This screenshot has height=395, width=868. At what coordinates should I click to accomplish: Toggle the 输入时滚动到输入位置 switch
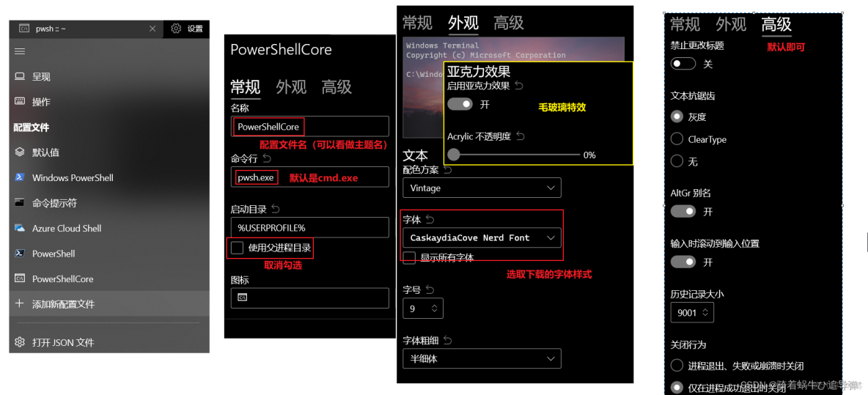click(683, 262)
